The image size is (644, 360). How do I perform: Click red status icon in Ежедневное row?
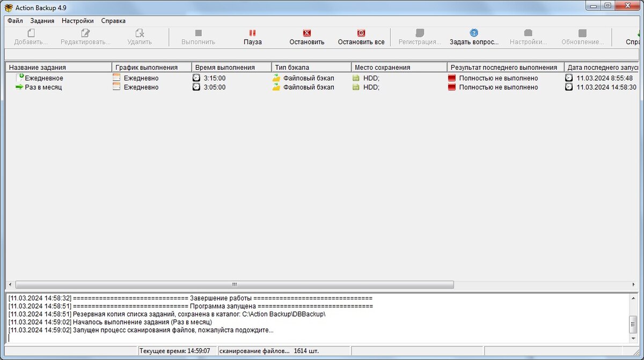coord(452,78)
